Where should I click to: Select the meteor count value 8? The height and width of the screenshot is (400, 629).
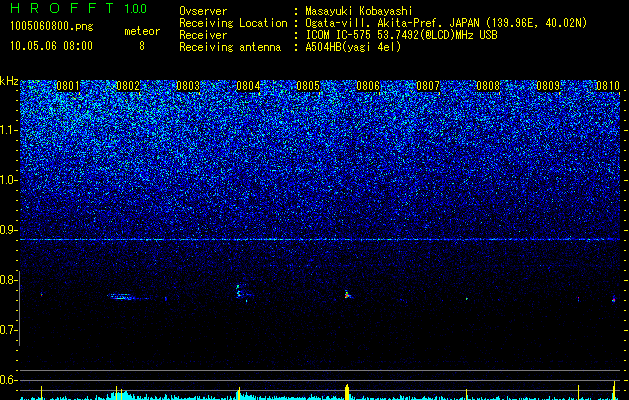point(142,46)
